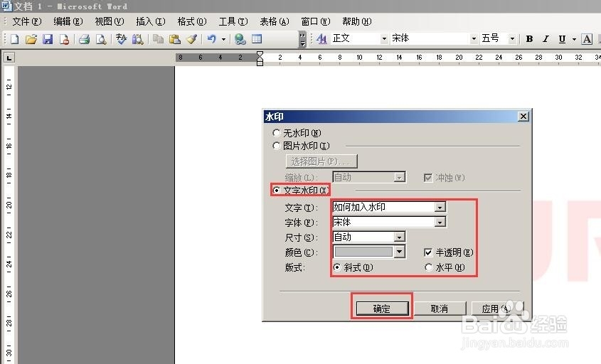The image size is (601, 364).
Task: Expand the watermark Size dropdown
Action: [x=399, y=237]
